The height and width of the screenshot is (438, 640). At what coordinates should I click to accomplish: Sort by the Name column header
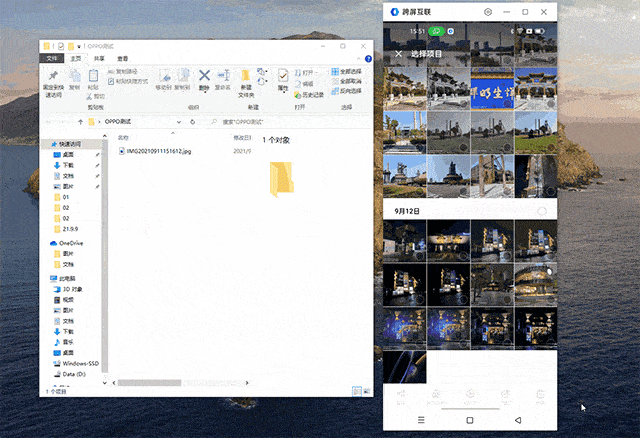click(x=123, y=138)
